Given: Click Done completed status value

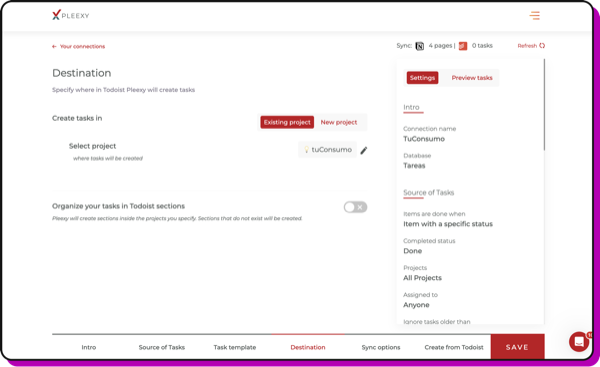Looking at the screenshot, I should [412, 251].
